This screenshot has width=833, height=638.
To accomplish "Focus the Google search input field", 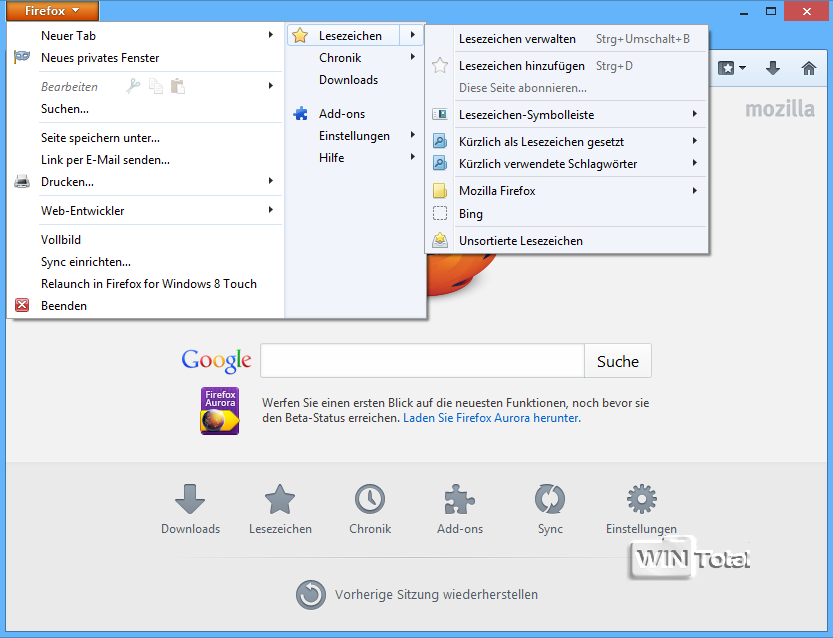I will (x=422, y=361).
